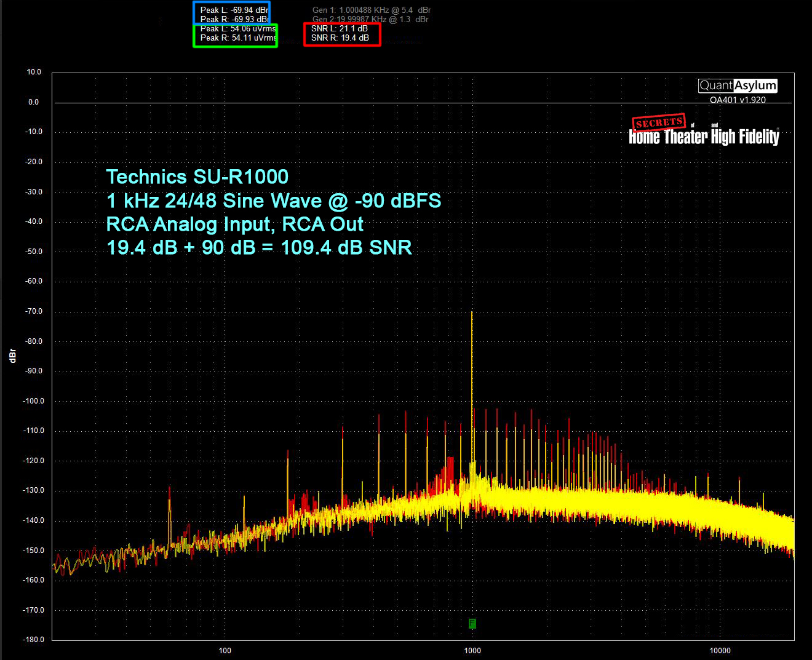
Task: Select the 'Peak R: 54.11 uVrms' value
Action: (238, 38)
